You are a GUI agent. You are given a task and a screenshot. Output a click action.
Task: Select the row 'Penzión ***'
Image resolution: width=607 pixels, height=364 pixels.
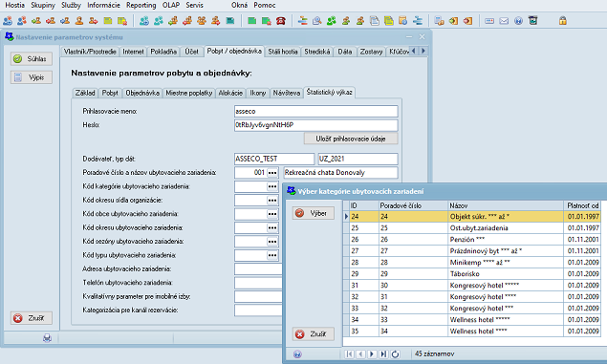click(x=472, y=240)
